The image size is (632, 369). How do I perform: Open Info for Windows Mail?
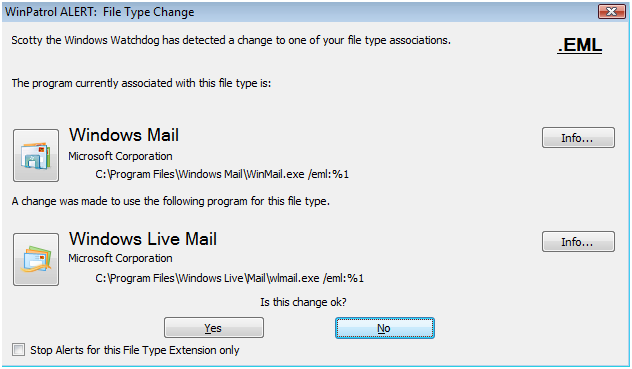[x=578, y=138]
